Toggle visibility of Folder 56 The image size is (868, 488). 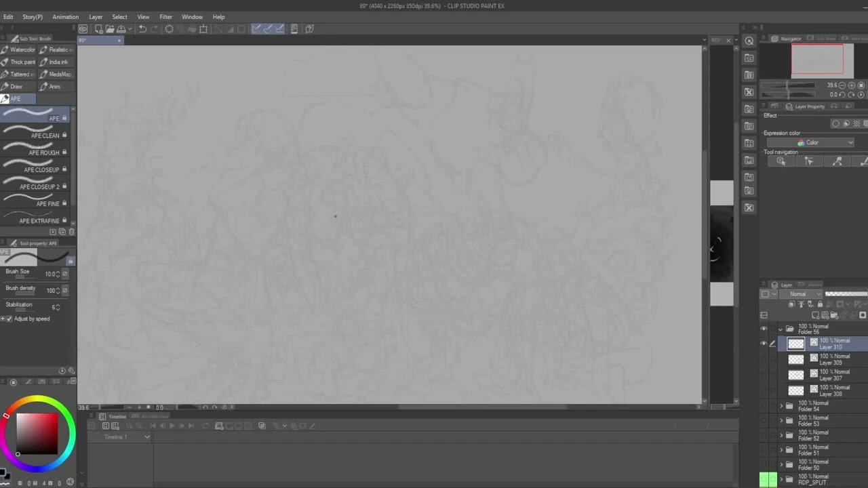764,329
